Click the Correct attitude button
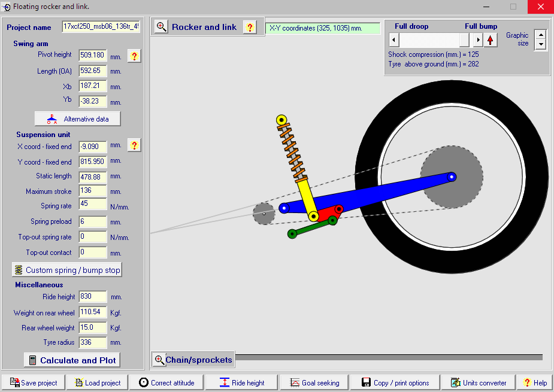The width and height of the screenshot is (554, 392). click(x=167, y=382)
